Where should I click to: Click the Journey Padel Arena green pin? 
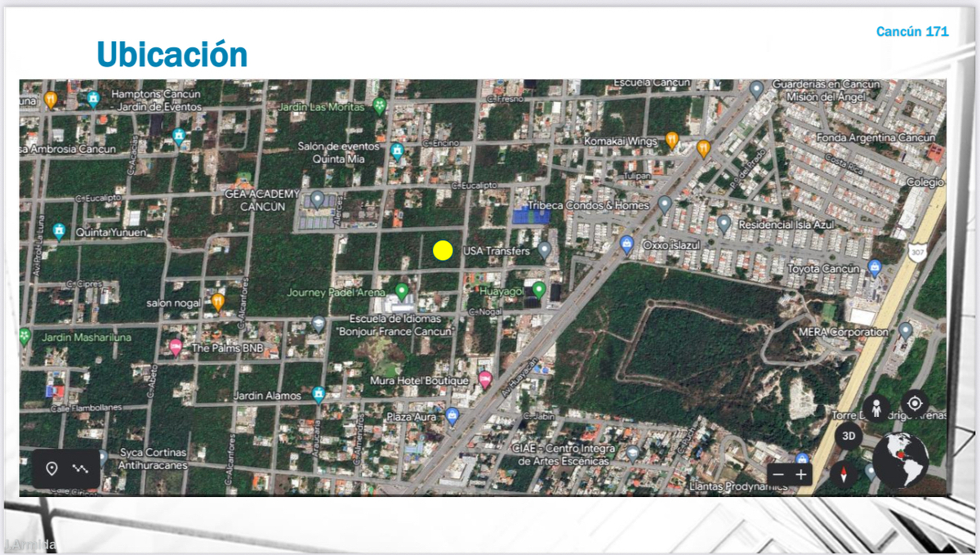pos(401,291)
